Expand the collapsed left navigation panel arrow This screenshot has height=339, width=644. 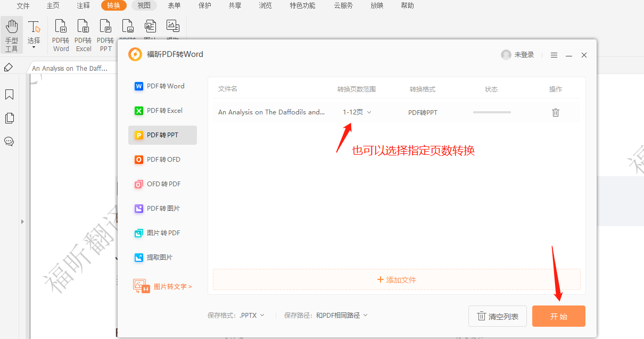point(22,221)
